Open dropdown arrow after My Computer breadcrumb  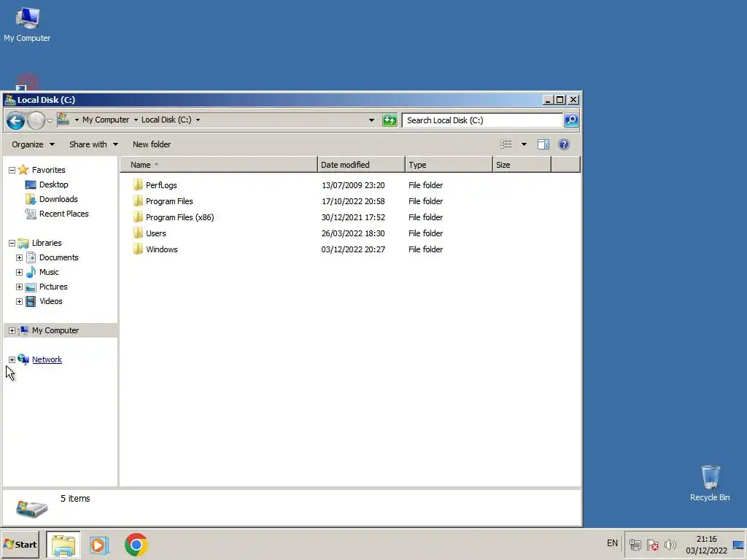pos(136,120)
